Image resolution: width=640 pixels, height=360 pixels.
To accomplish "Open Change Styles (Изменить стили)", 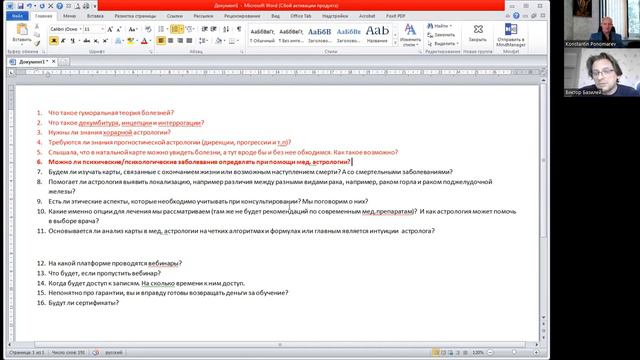I will pos(410,35).
